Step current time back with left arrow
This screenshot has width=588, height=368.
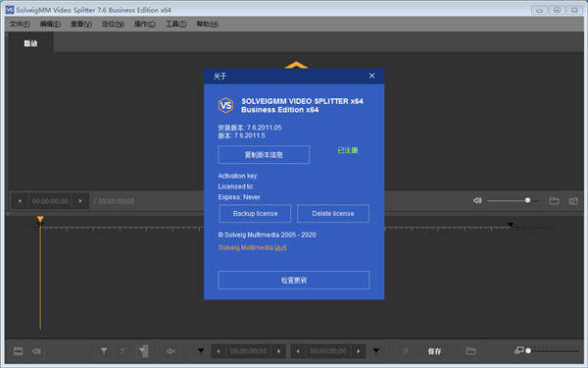[20, 201]
